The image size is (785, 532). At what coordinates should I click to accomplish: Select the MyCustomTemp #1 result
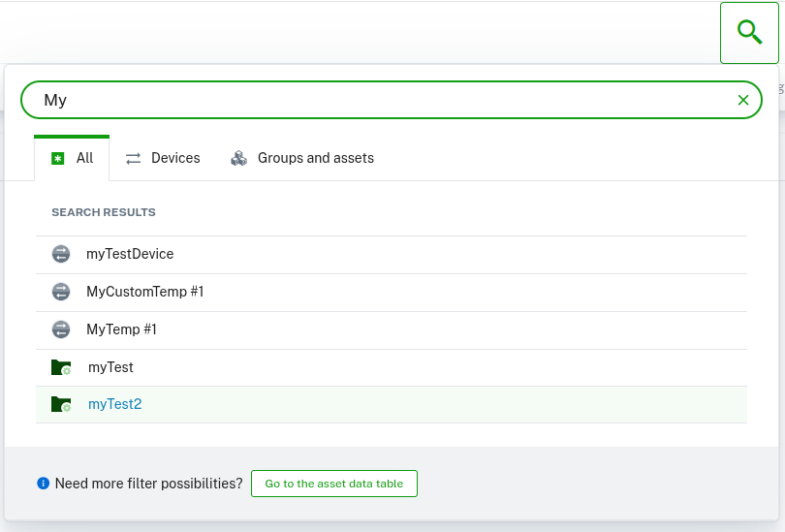(145, 292)
